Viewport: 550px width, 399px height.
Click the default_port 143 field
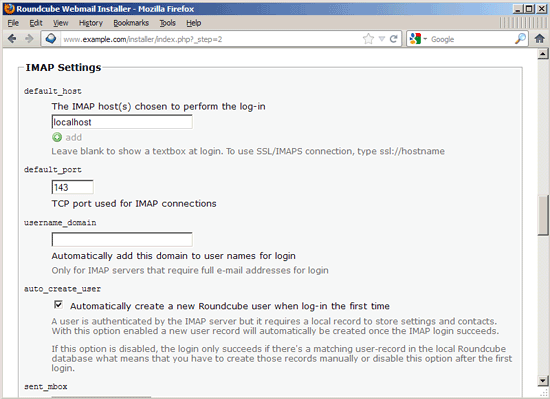pyautogui.click(x=72, y=187)
